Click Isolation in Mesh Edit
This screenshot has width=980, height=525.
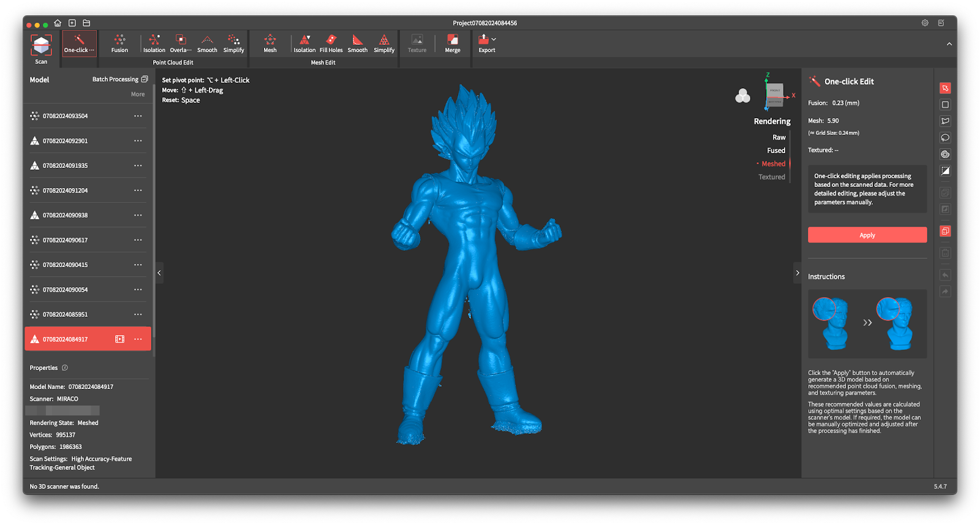pyautogui.click(x=304, y=44)
